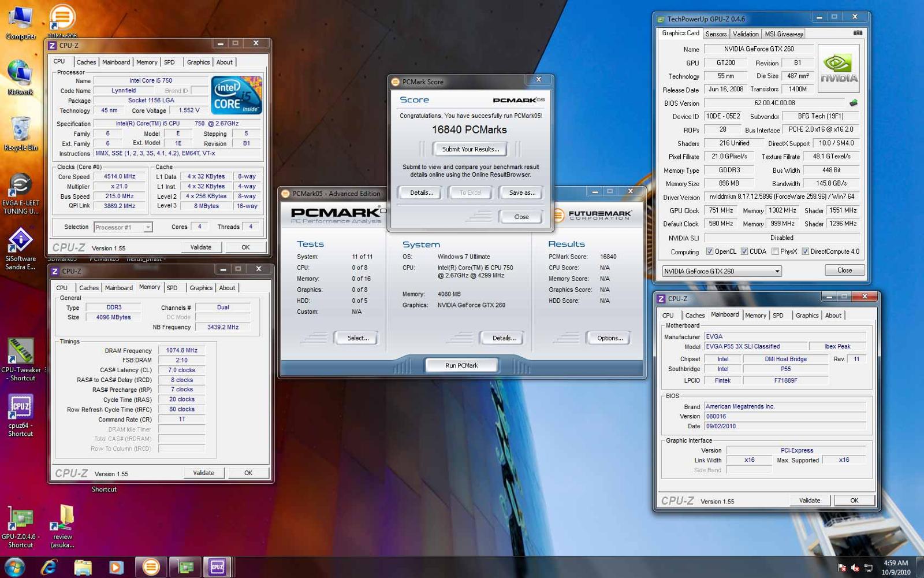Click the 3DMark06 desktop shortcut icon
This screenshot has height=578, width=924.
click(62, 20)
